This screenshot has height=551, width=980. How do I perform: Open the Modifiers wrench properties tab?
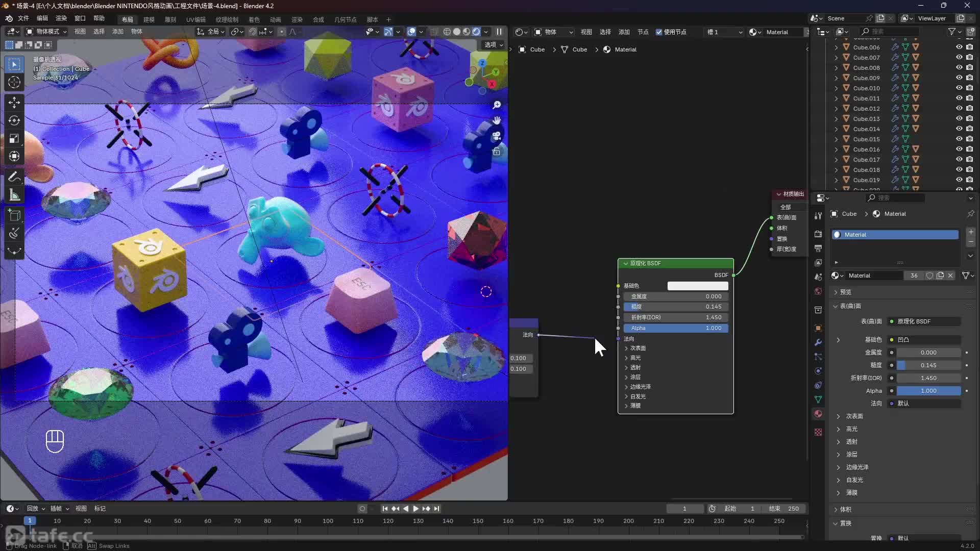pyautogui.click(x=818, y=342)
